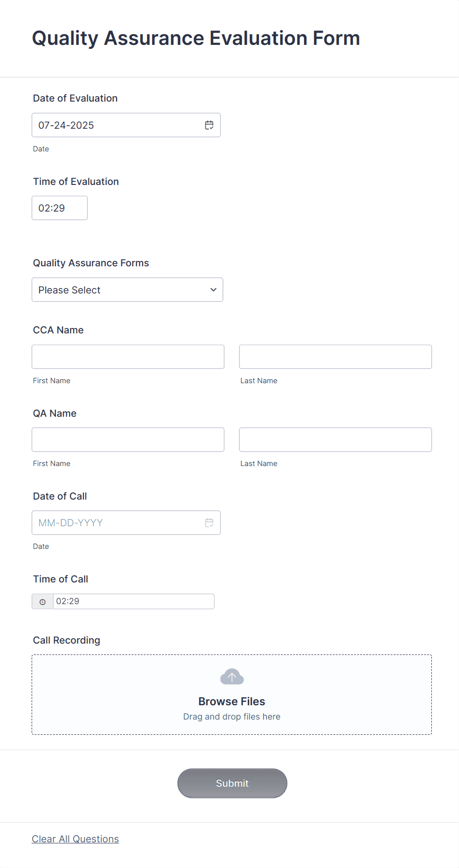459x868 pixels.
Task: Focus the CCA First Name field
Action: (127, 356)
